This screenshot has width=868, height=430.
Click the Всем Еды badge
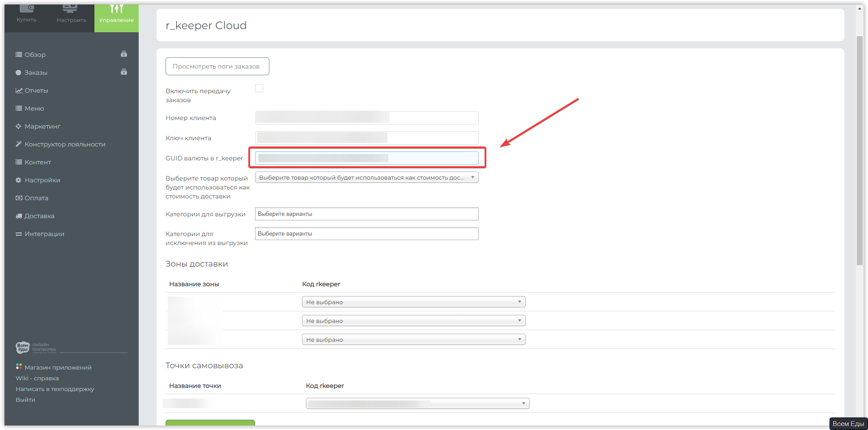(848, 424)
